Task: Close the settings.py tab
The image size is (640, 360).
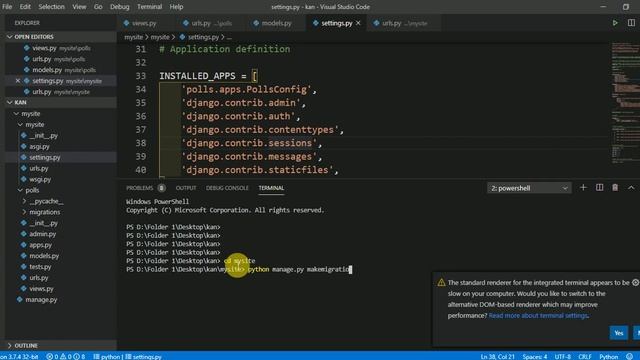Action: [358, 23]
